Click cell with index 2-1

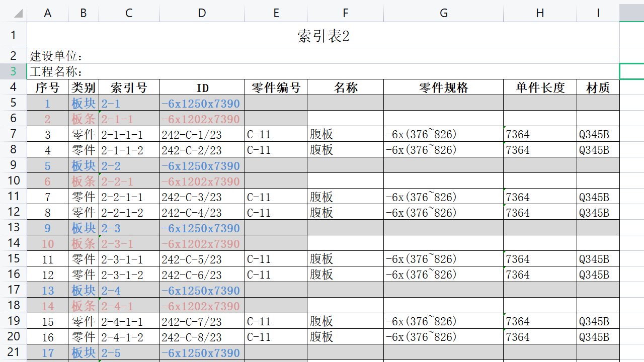(x=129, y=103)
